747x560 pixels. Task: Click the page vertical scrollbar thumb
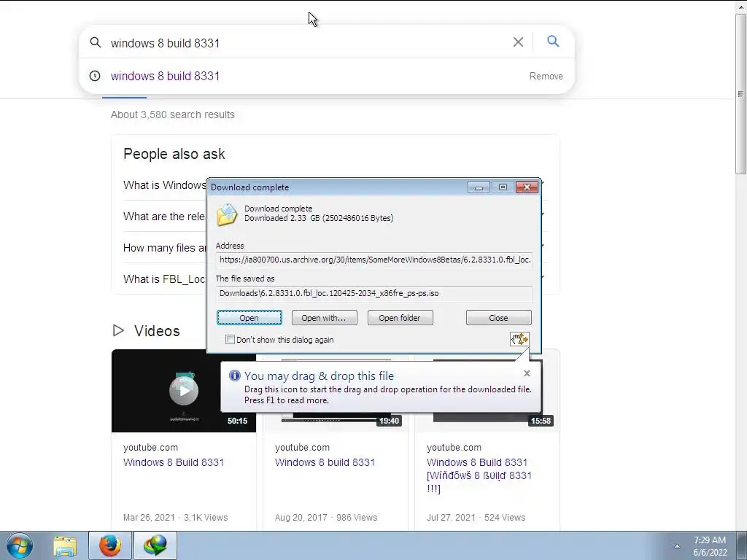coord(741,94)
